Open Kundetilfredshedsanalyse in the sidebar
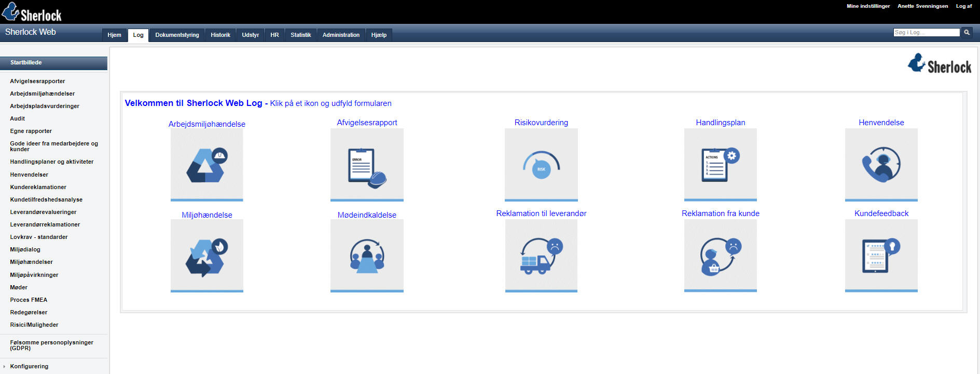The width and height of the screenshot is (980, 374). coord(46,199)
